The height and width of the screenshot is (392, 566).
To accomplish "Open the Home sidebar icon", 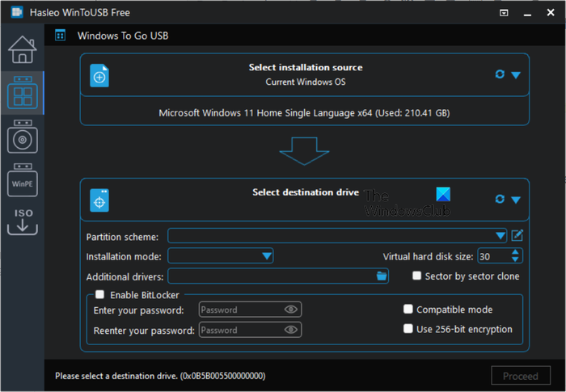I will [x=23, y=49].
